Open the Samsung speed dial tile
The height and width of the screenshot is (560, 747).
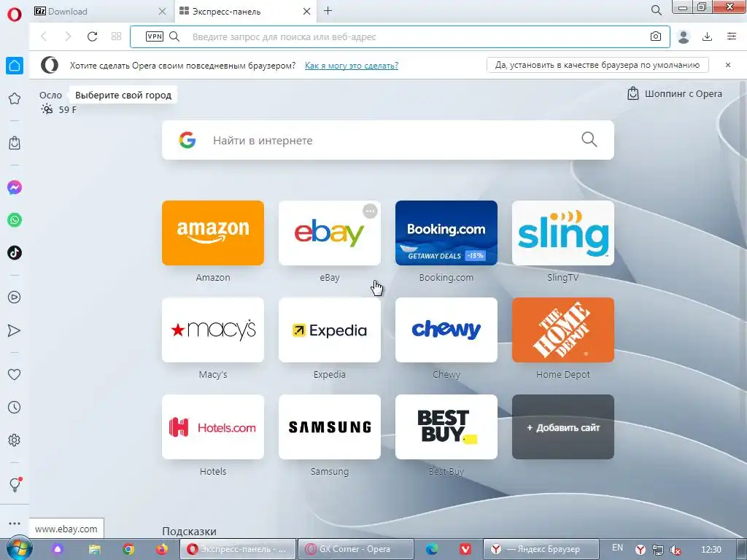click(x=330, y=427)
